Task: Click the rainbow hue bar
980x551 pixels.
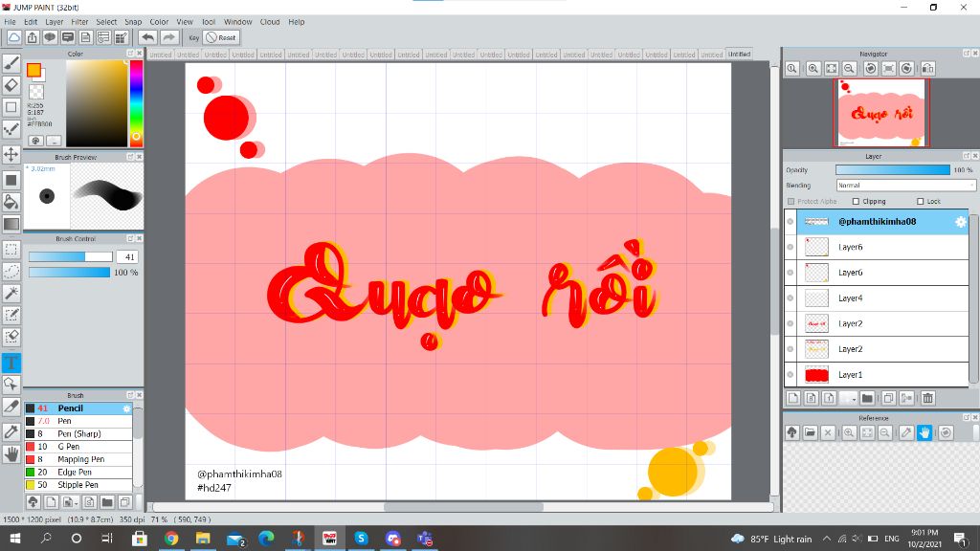Action: (x=136, y=103)
